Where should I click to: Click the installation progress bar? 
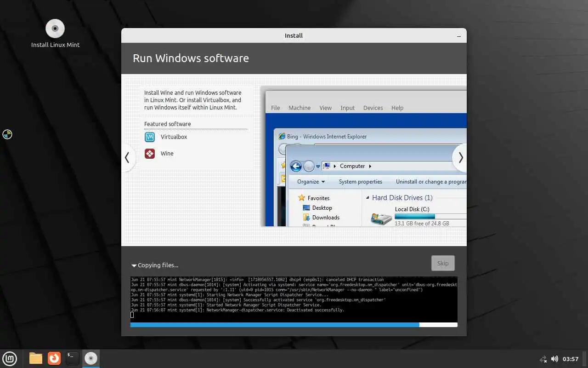(x=294, y=325)
